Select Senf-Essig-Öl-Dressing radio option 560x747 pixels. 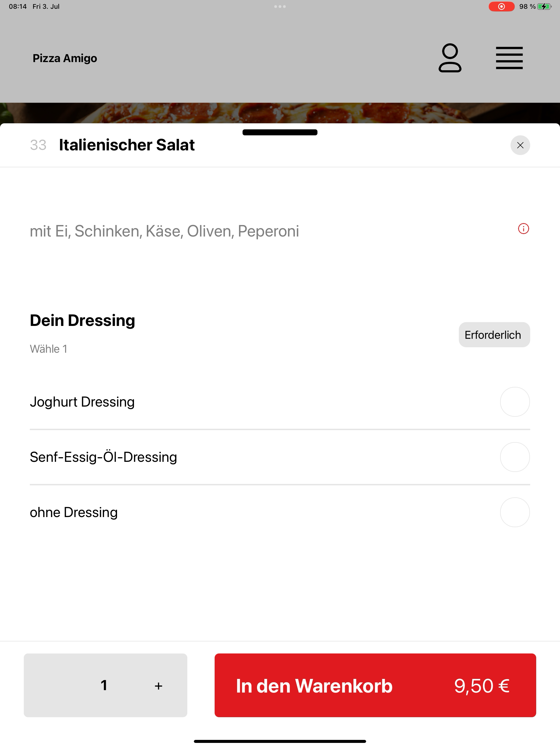(x=515, y=457)
